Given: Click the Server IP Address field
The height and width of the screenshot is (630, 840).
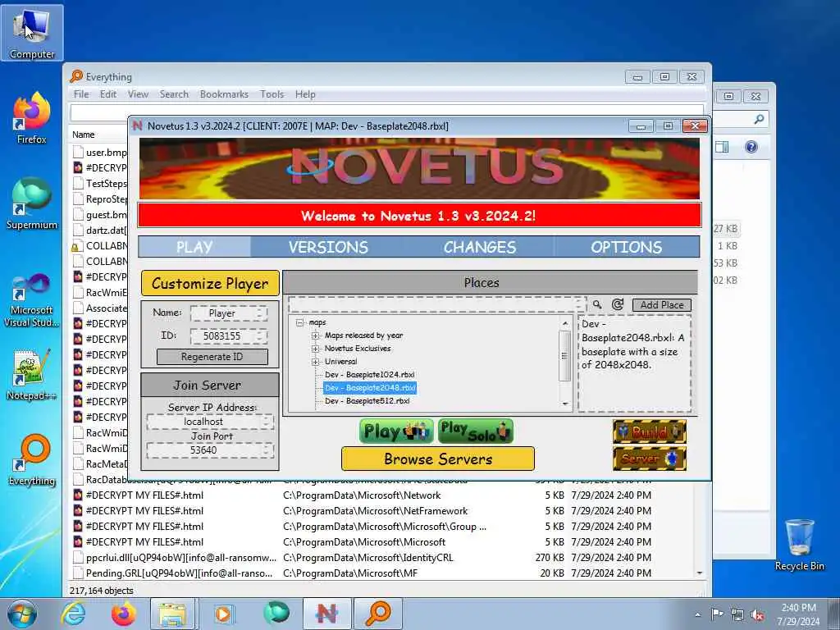Looking at the screenshot, I should tap(210, 422).
